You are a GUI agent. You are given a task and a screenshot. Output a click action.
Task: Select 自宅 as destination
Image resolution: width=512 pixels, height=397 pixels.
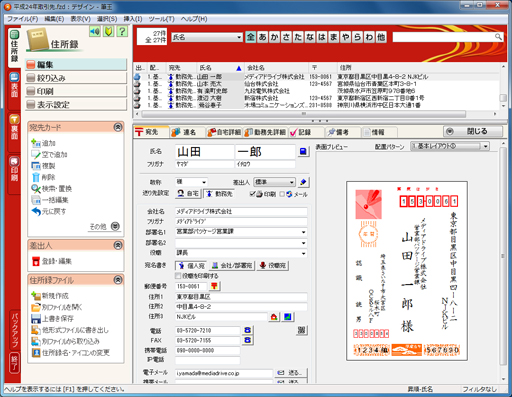click(188, 193)
